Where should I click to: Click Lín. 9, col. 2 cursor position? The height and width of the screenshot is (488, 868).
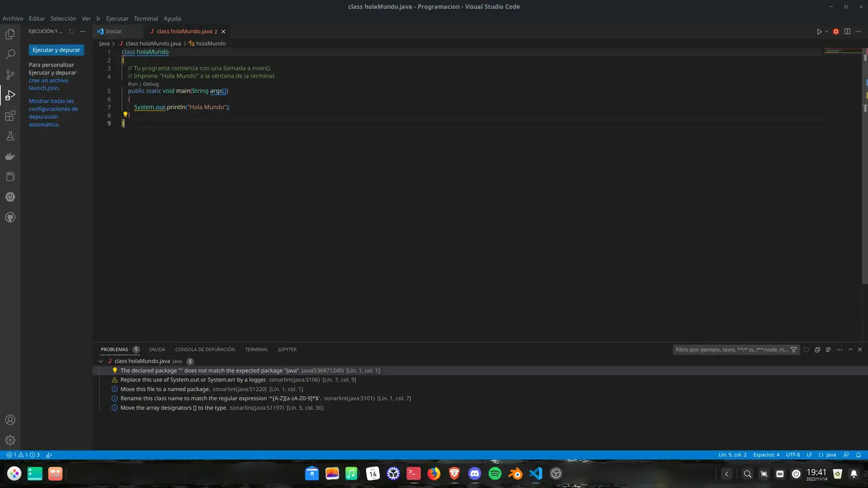tap(732, 455)
